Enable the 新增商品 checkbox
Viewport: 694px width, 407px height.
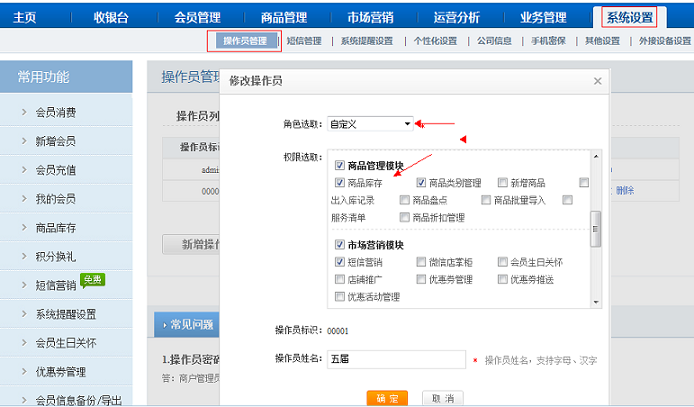503,183
